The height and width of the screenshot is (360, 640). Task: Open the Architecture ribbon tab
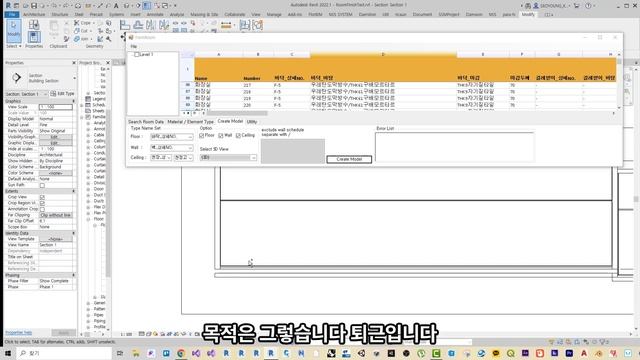coord(34,14)
